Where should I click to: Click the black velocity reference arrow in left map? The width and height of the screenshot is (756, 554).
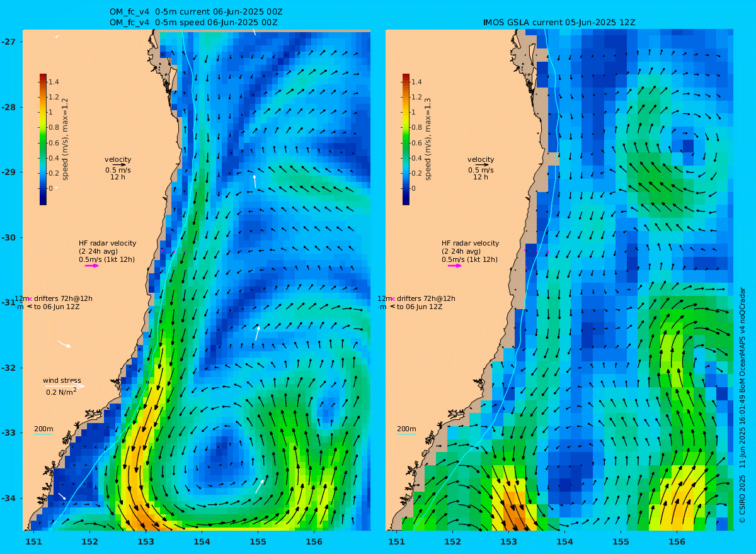click(119, 165)
